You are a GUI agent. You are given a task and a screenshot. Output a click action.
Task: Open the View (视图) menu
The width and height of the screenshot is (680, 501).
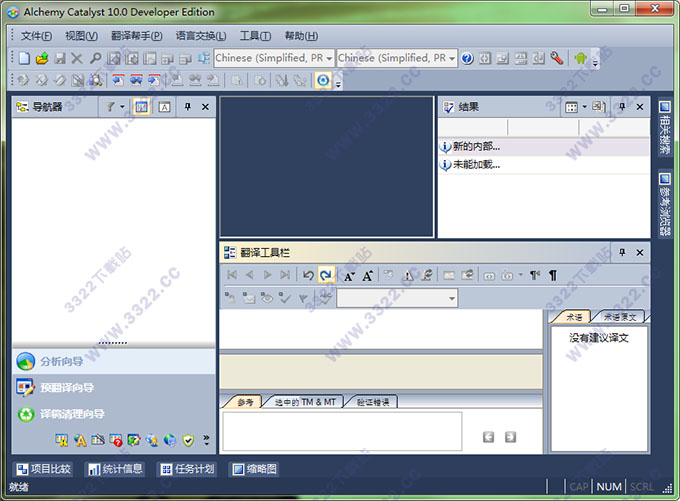82,36
